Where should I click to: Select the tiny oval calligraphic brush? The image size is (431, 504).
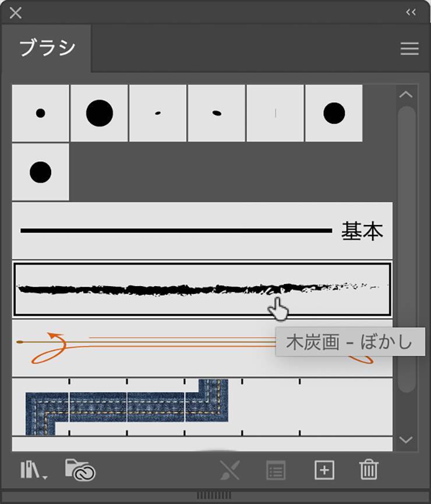click(158, 113)
